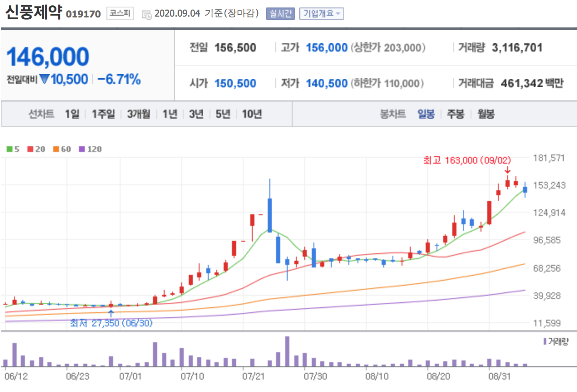Select the 3년 line chart tab

click(x=196, y=114)
